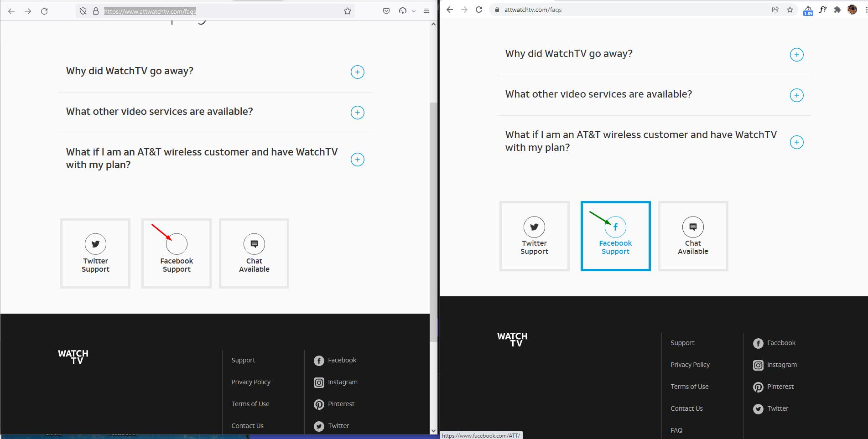Open Privacy Policy link in right footer

click(x=690, y=365)
